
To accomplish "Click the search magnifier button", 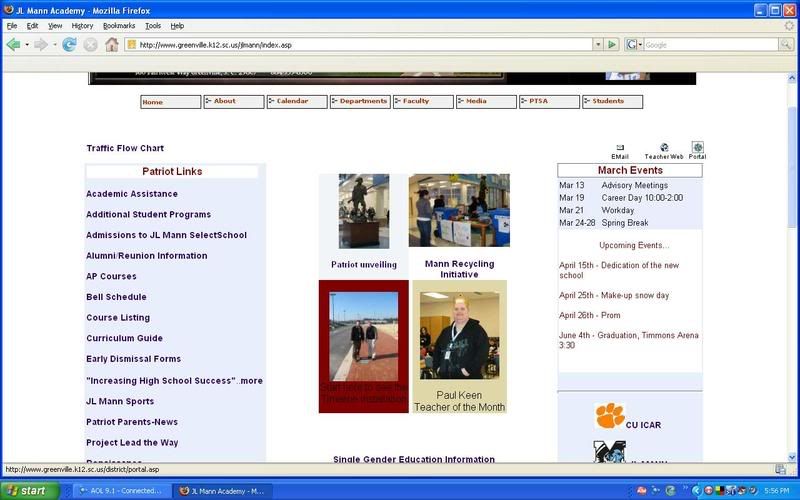I will pos(786,45).
